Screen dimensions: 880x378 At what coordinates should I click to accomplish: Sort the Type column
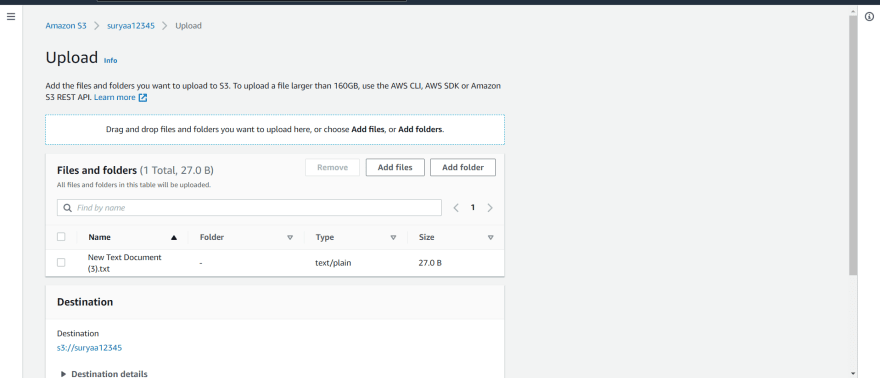pyautogui.click(x=393, y=237)
